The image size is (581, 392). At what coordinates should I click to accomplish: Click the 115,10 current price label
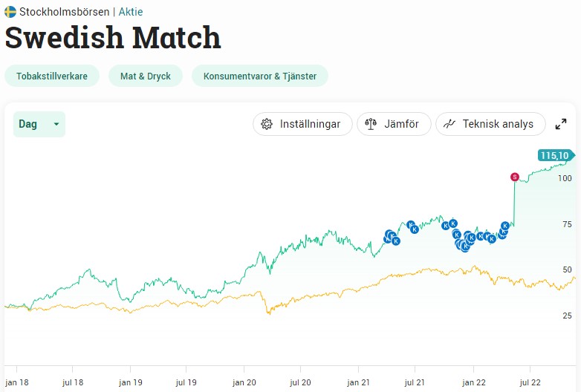click(554, 155)
